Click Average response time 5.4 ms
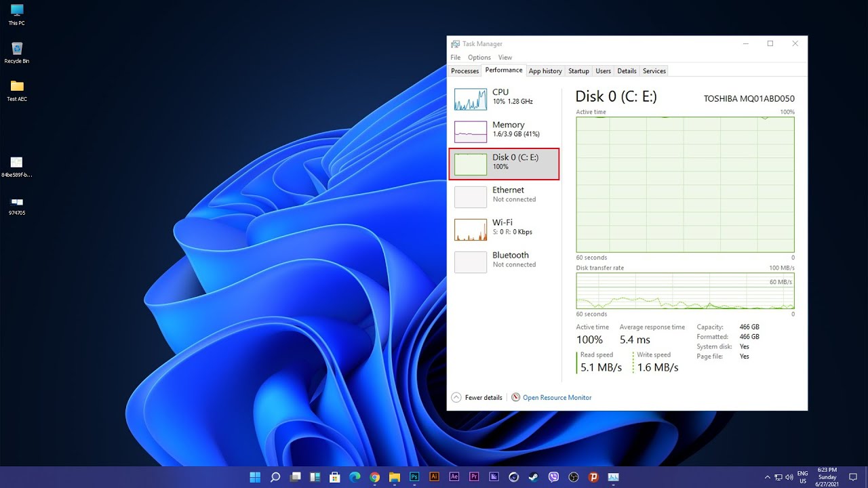 click(x=635, y=340)
